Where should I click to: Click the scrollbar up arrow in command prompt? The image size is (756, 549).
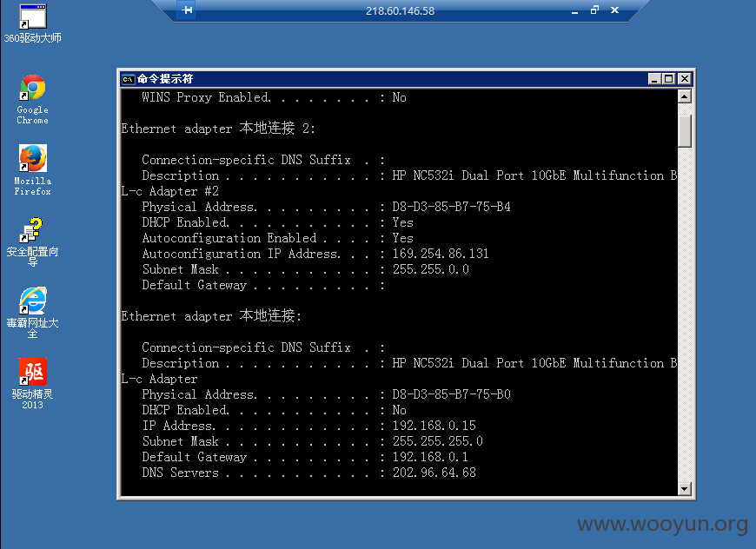685,96
